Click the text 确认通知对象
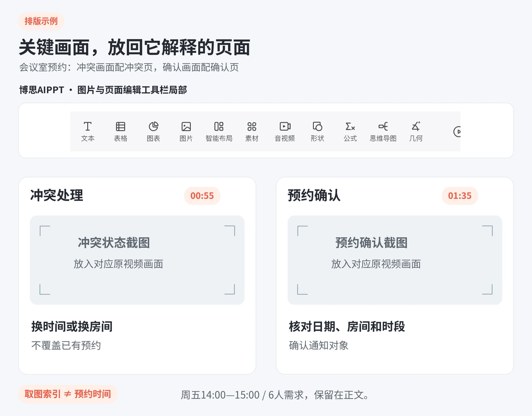 (x=319, y=346)
